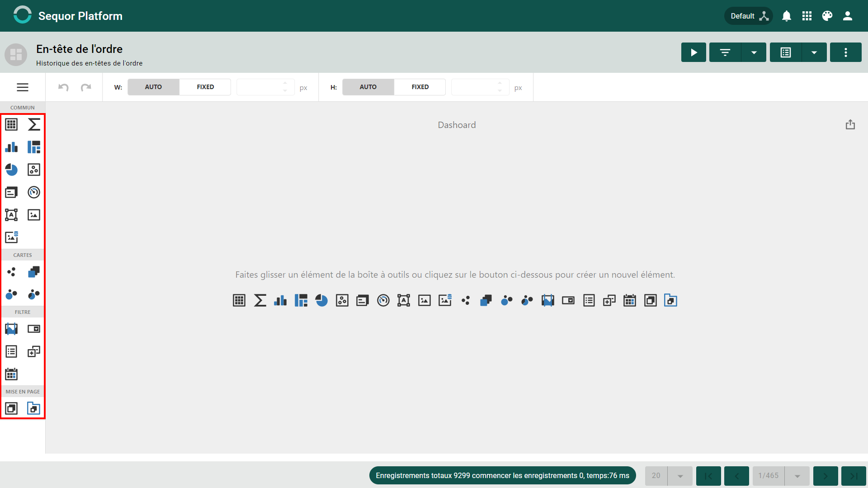868x488 pixels.
Task: Add a Bound Image item from the left toolbox
Action: [x=11, y=237]
